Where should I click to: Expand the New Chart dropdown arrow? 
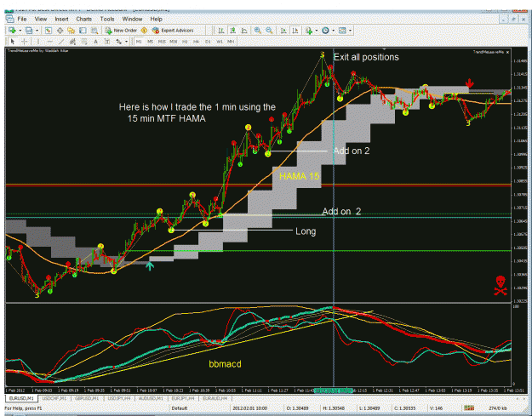(20, 31)
